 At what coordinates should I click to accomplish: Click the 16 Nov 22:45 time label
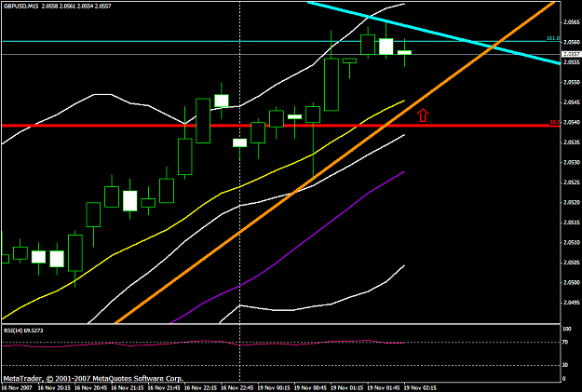coord(237,388)
